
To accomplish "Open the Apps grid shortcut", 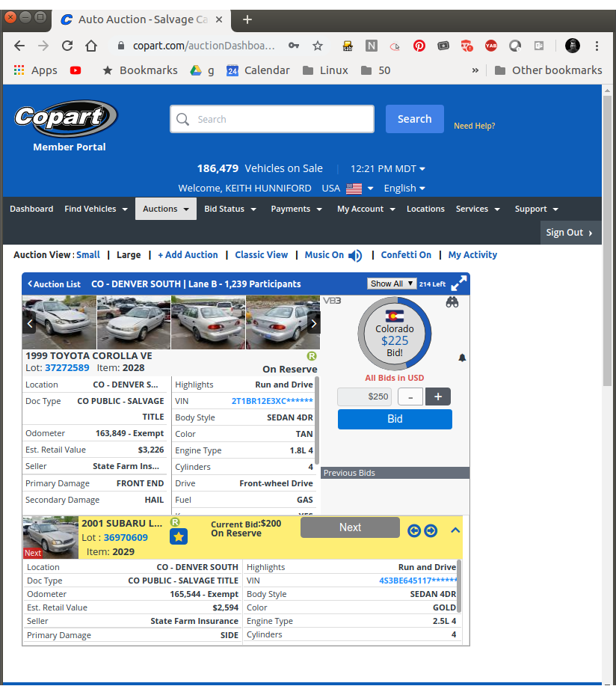I will (x=36, y=70).
